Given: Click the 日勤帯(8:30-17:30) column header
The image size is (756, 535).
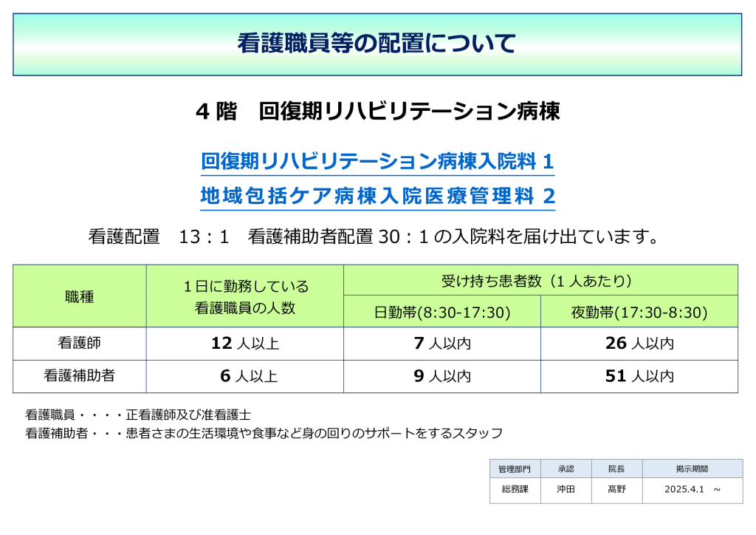Looking at the screenshot, I should (x=442, y=313).
